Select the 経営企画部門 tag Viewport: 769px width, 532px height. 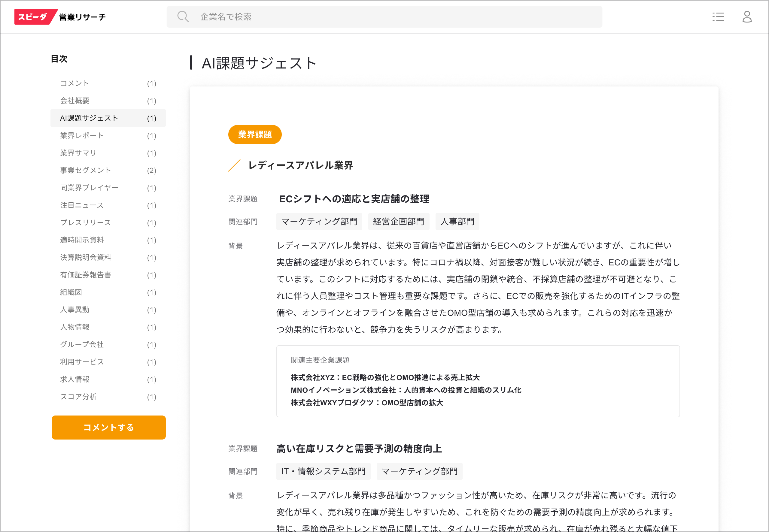click(398, 222)
